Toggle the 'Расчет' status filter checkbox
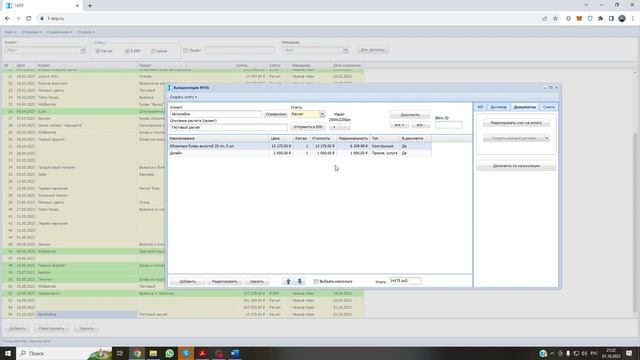This screenshot has height=360, width=640. [x=98, y=51]
